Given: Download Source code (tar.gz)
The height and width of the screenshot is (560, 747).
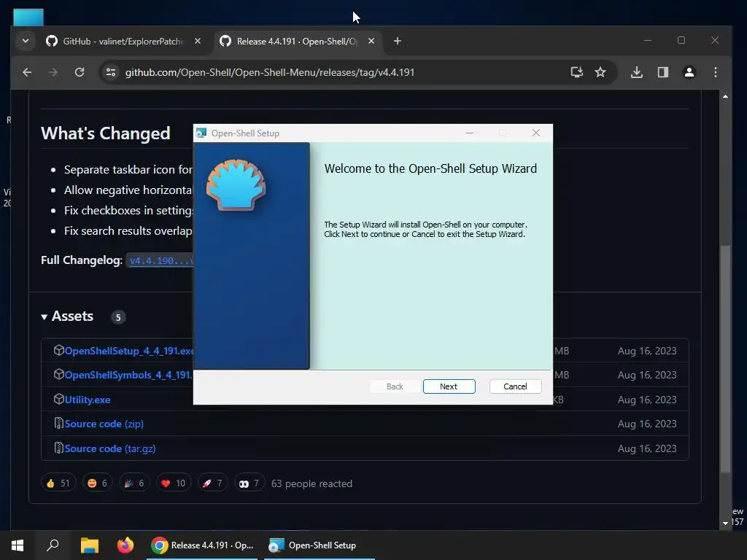Looking at the screenshot, I should (110, 448).
